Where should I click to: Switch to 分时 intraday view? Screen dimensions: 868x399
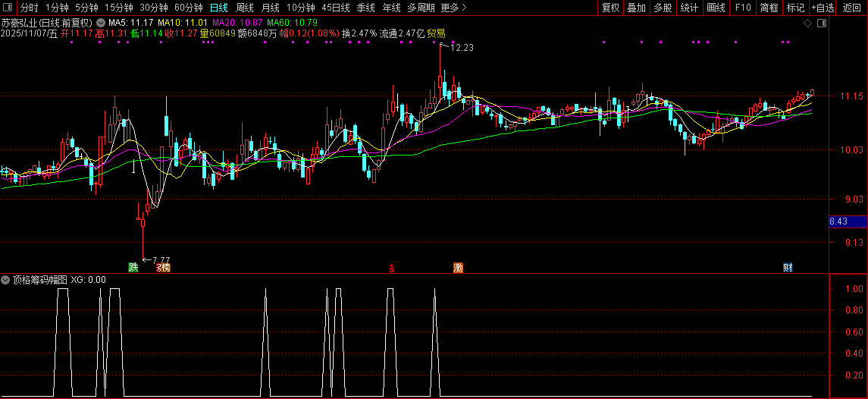pyautogui.click(x=30, y=8)
